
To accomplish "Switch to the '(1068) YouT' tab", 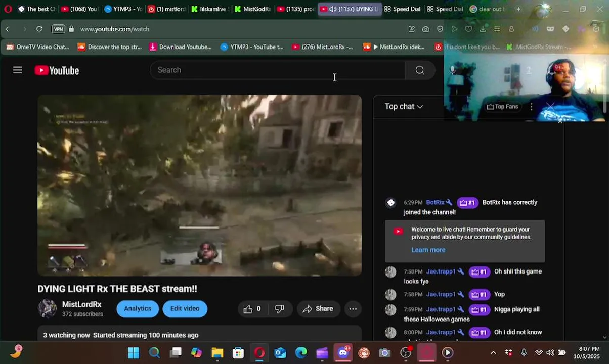I will coord(80,9).
